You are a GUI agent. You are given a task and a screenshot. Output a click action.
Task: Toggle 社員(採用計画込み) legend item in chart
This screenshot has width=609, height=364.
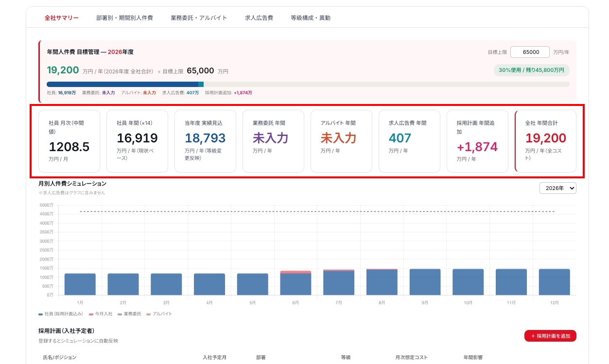(x=61, y=314)
